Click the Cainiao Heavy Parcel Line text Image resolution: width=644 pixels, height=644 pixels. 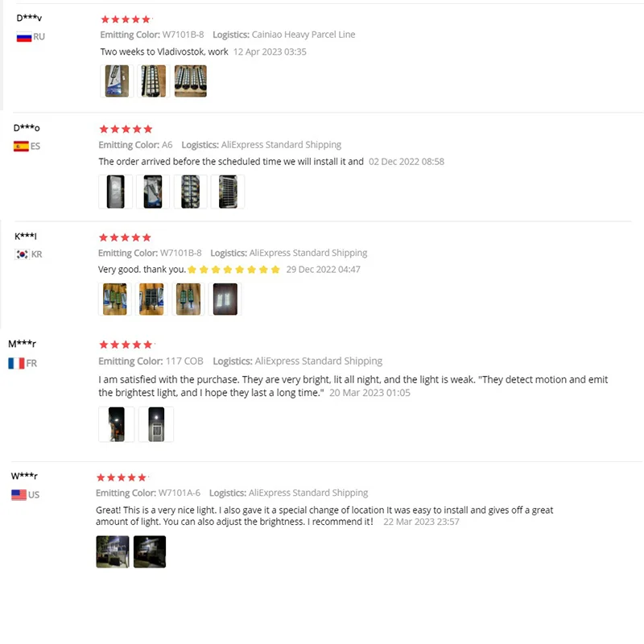(303, 35)
